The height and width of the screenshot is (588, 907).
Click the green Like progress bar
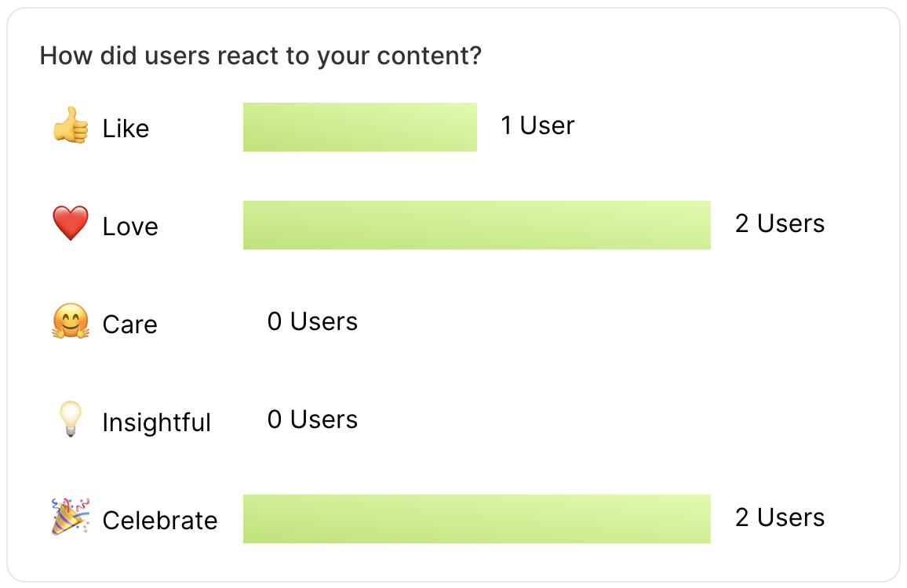click(360, 127)
